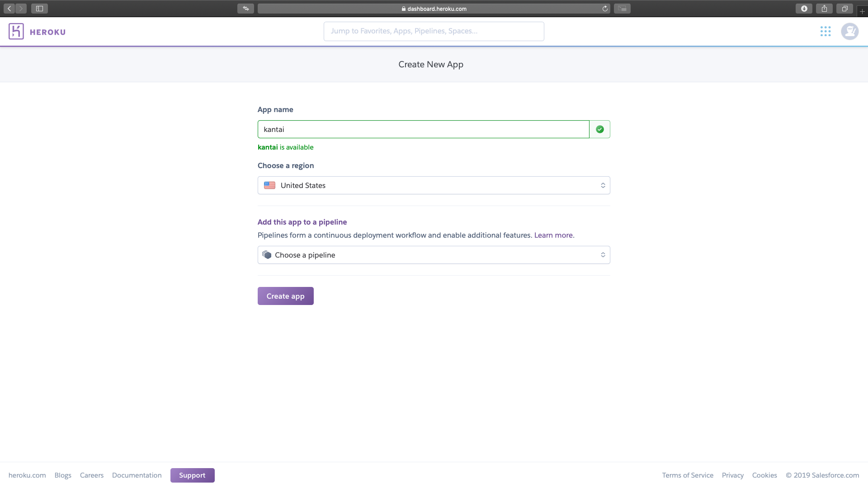This screenshot has width=868, height=488.
Task: Open heroku.com footer link
Action: click(x=27, y=475)
